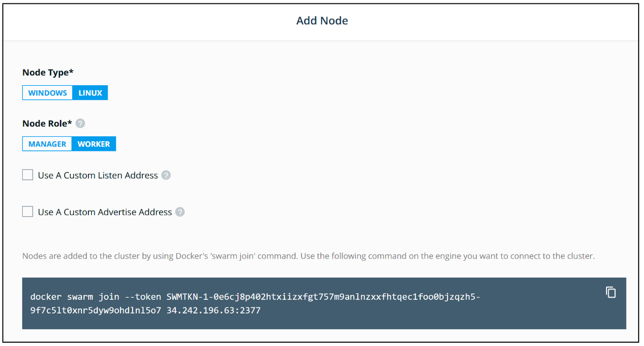Show help for Custom Advertise Address
The height and width of the screenshot is (346, 644).
click(180, 212)
